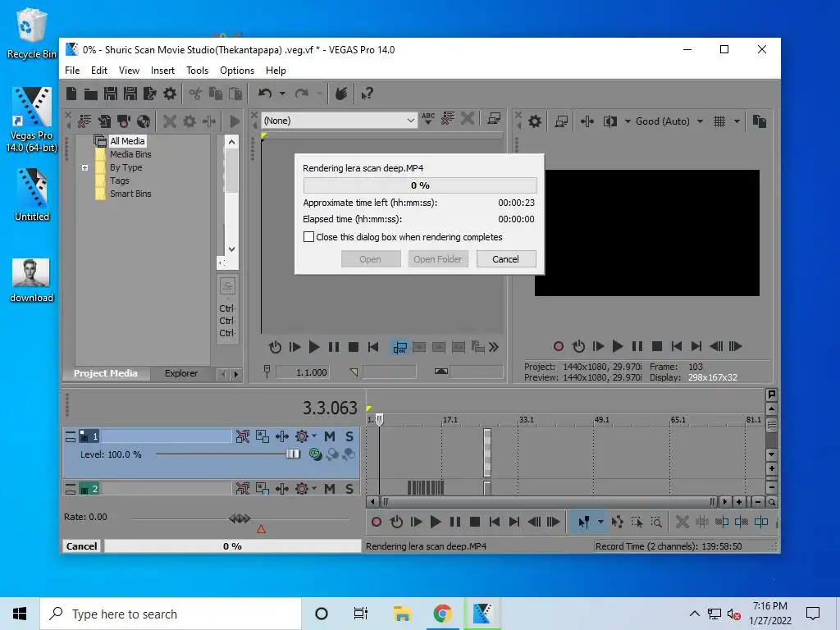Screen dimensions: 840x630
Task: Click the Render As toolbar icon
Action: tap(149, 94)
